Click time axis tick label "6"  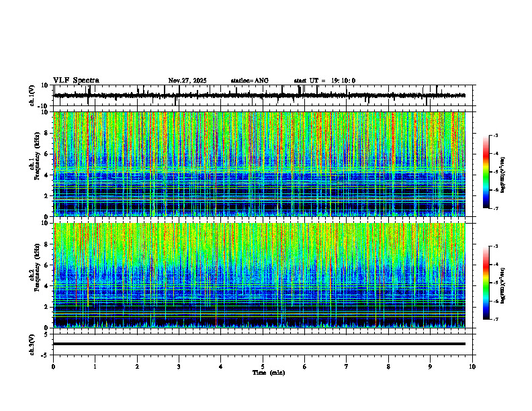(305, 367)
